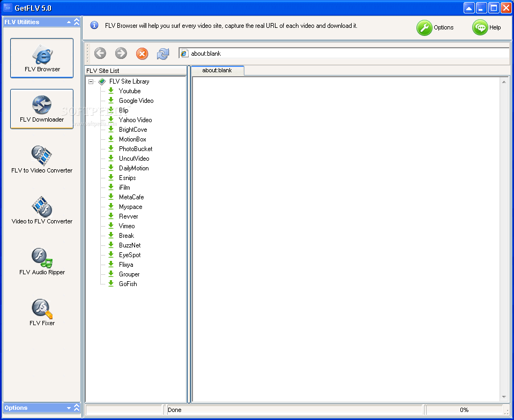This screenshot has height=420, width=514.
Task: Select iFilm in the site list
Action: tap(124, 187)
